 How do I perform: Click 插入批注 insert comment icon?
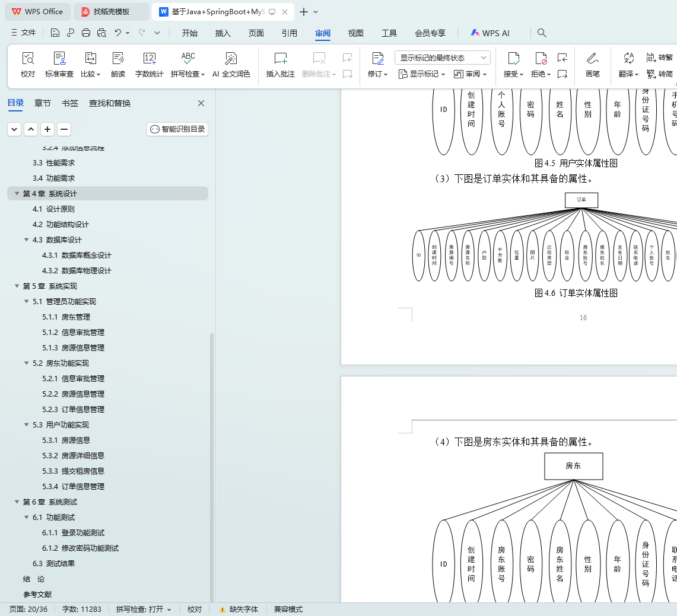click(281, 58)
